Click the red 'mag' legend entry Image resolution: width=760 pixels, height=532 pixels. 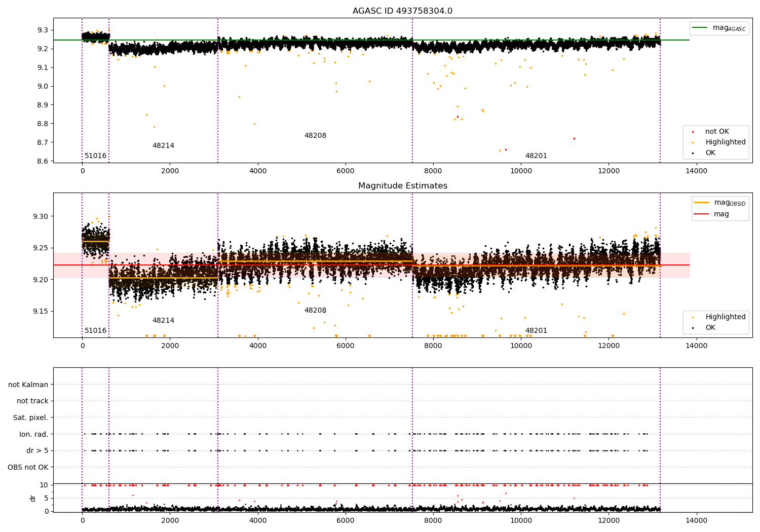[711, 214]
